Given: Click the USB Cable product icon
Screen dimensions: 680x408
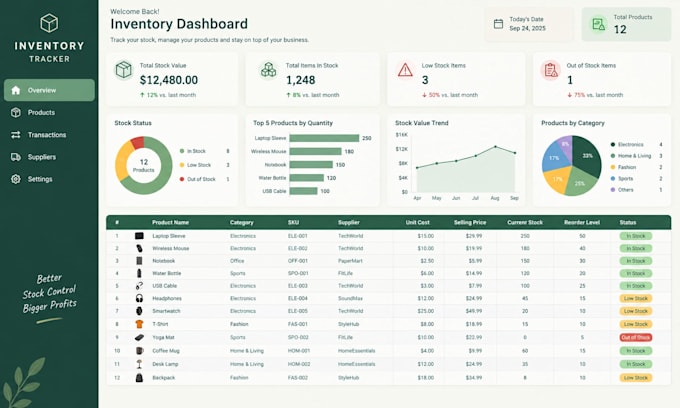Looking at the screenshot, I should tap(139, 286).
